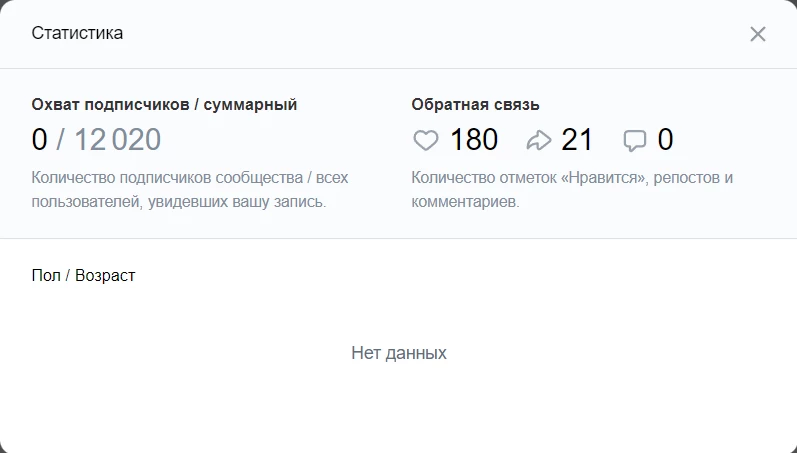Click the word Возраст in the section label

105,276
